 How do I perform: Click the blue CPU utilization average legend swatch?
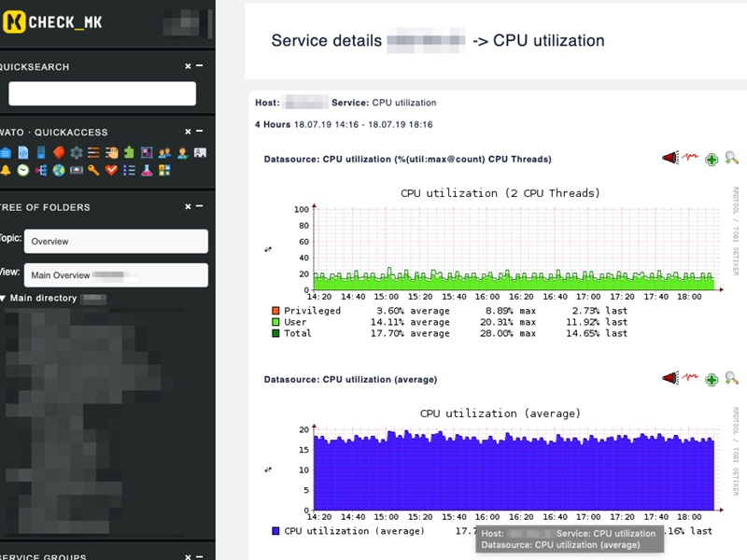tap(275, 531)
